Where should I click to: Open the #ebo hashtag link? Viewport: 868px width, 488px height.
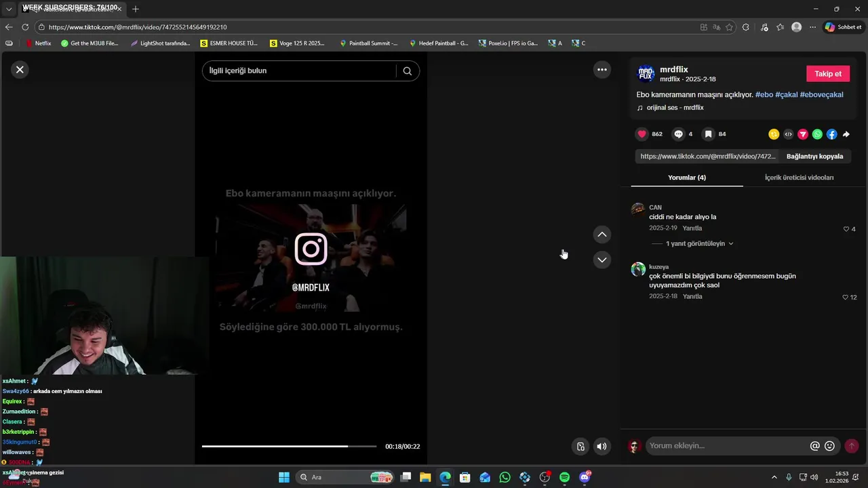click(x=764, y=95)
